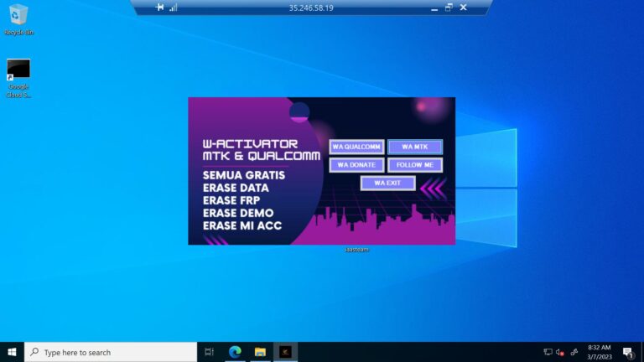644x362 pixels.
Task: Check connection signal strength on connection bar
Action: click(174, 8)
